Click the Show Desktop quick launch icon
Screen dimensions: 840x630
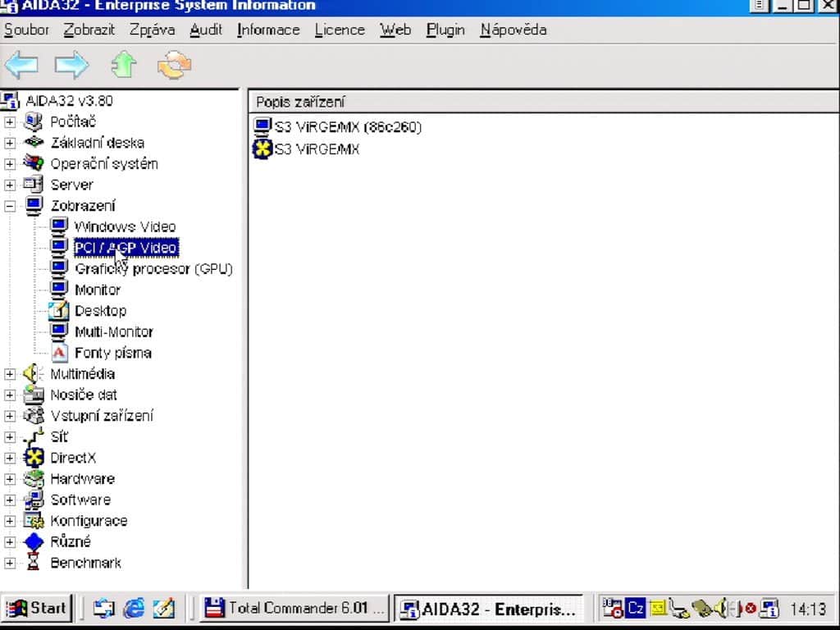(163, 608)
